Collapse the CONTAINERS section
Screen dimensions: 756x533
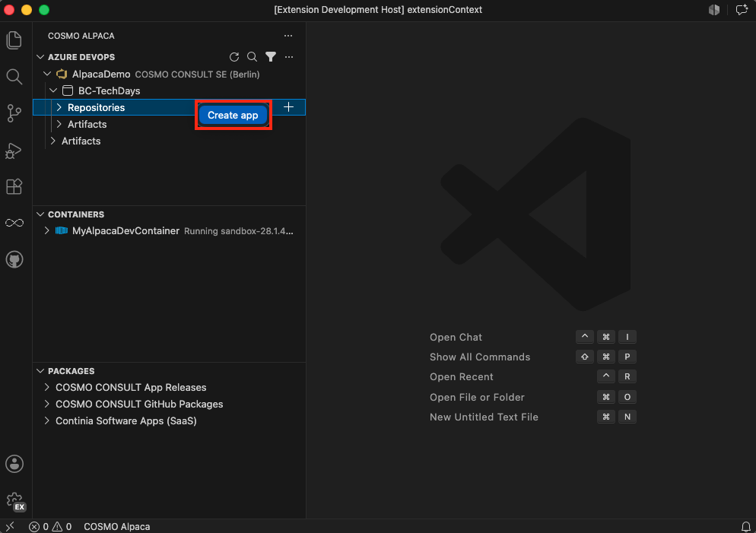(40, 214)
